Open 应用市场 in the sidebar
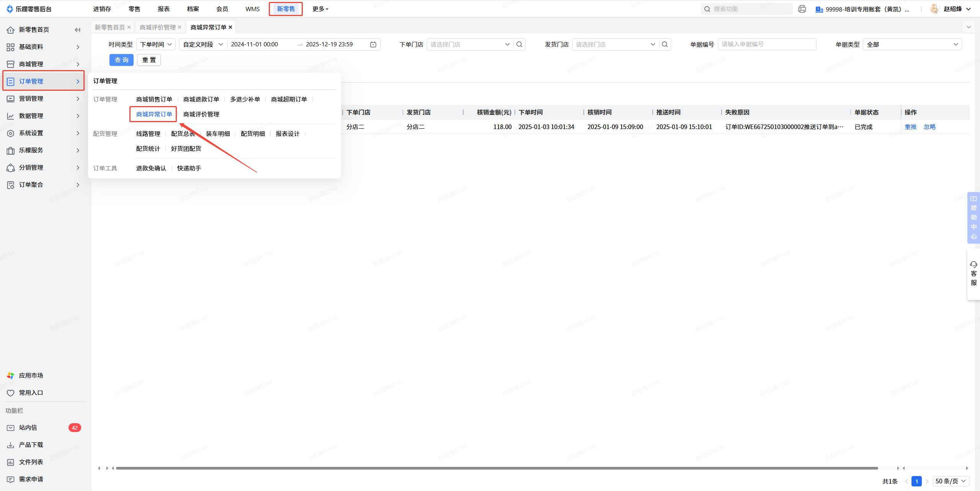Image resolution: width=980 pixels, height=491 pixels. click(x=31, y=375)
